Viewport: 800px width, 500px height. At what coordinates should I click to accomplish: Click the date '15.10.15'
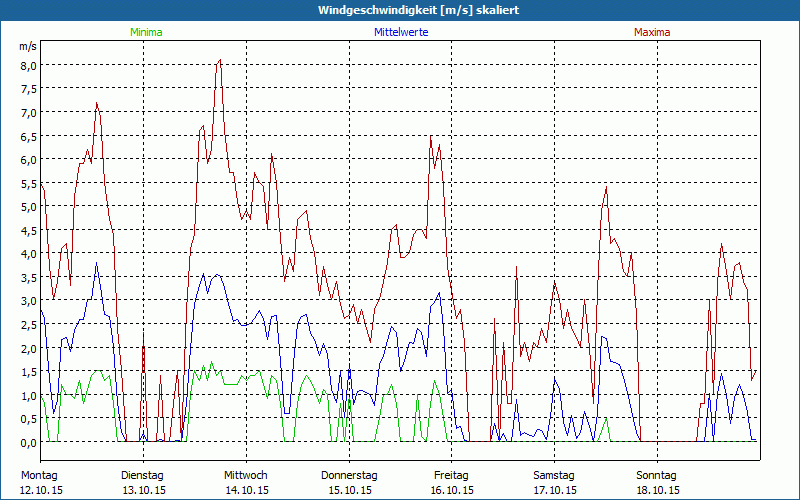pyautogui.click(x=350, y=490)
